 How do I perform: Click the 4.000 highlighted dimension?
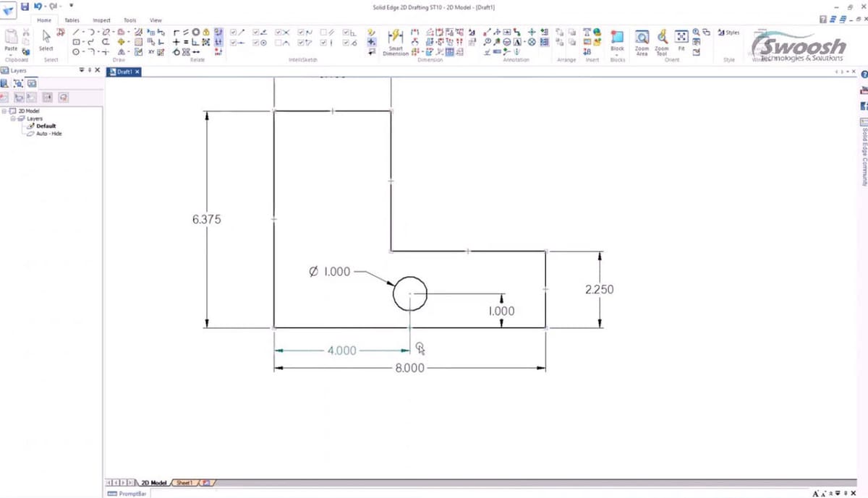tap(341, 351)
